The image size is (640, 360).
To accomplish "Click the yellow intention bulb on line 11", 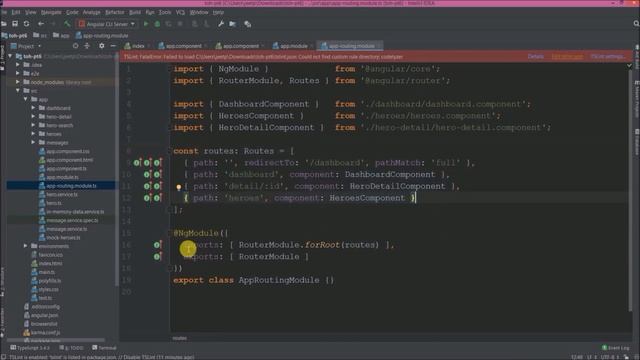I will [x=179, y=187].
